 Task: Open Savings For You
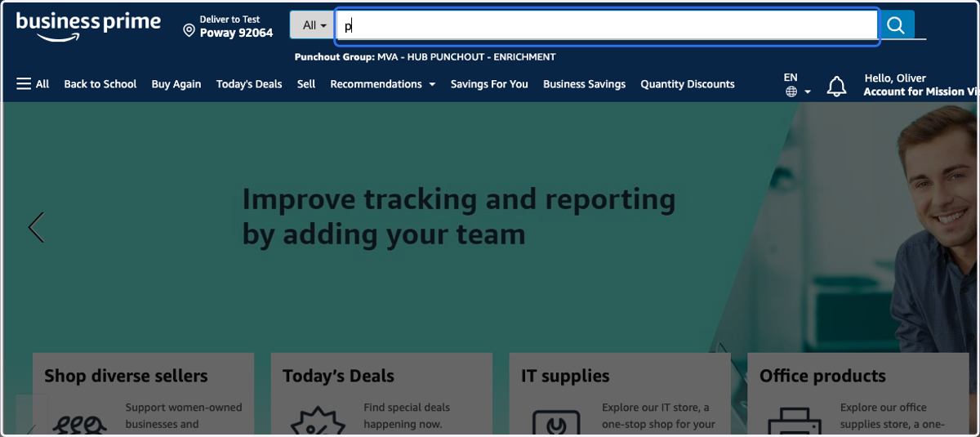489,84
